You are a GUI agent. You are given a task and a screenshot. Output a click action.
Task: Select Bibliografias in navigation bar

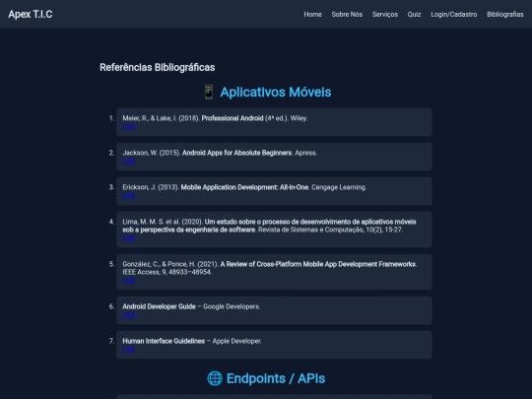coord(504,14)
